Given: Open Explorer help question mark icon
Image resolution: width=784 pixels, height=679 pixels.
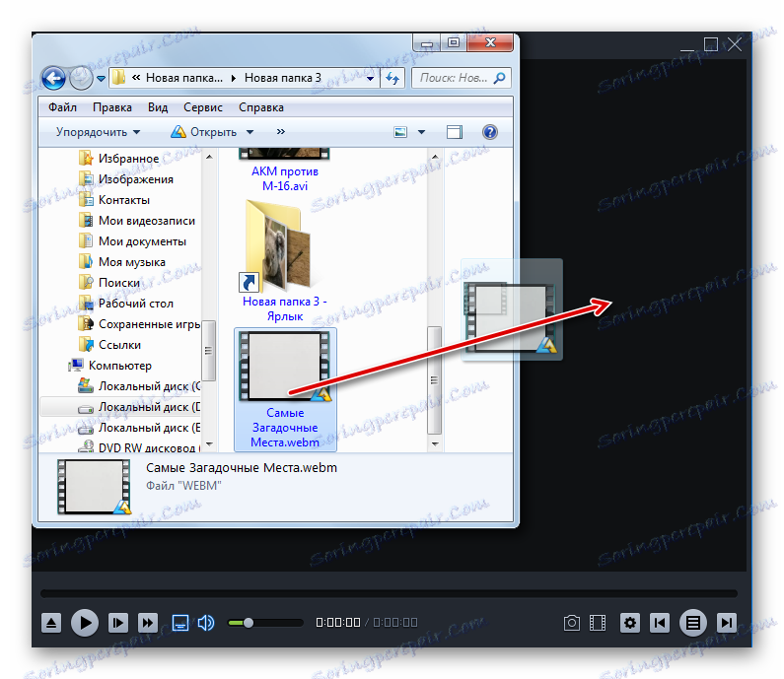Looking at the screenshot, I should click(490, 132).
